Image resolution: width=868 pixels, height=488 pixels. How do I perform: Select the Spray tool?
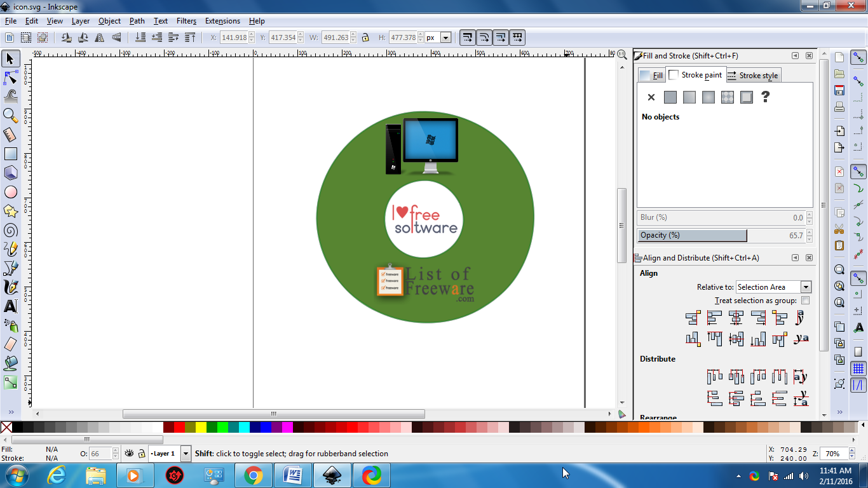(x=10, y=325)
